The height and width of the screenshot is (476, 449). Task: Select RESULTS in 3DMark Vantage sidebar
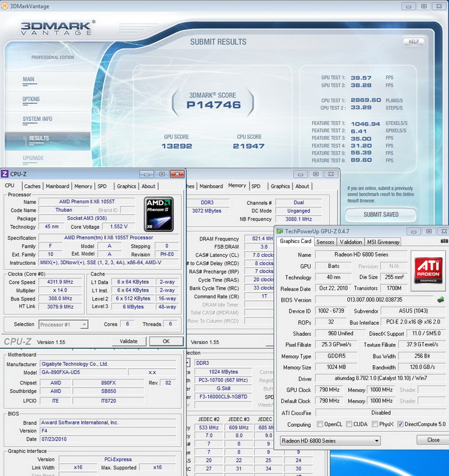point(47,141)
